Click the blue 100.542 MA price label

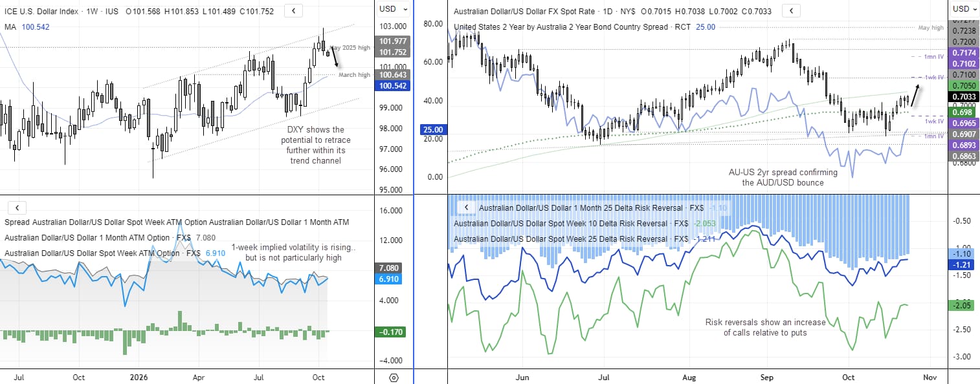pos(394,85)
